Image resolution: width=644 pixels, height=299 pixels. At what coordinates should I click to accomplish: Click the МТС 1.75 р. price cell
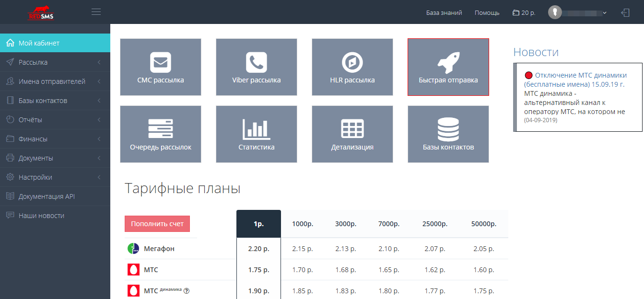[259, 270]
